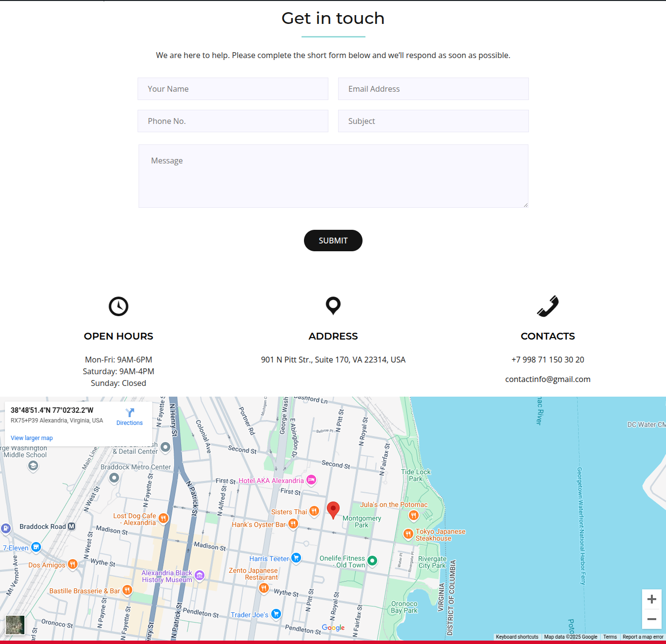666x644 pixels.
Task: Focus the Email Address field
Action: [433, 89]
